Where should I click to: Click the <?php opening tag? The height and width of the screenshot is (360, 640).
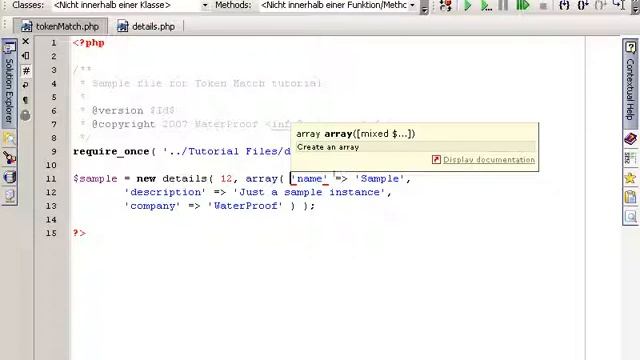click(x=89, y=43)
